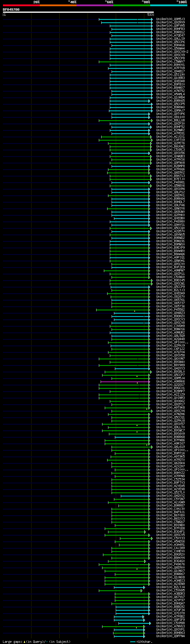
Task: Click label UniRef100_B9SRL0
Action: click(x=170, y=372)
